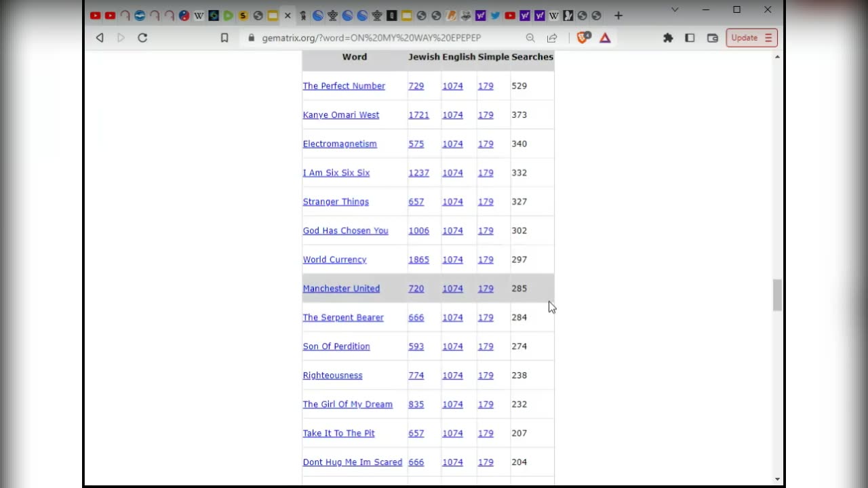Open a new tab with plus button
The width and height of the screenshot is (868, 488).
(618, 15)
